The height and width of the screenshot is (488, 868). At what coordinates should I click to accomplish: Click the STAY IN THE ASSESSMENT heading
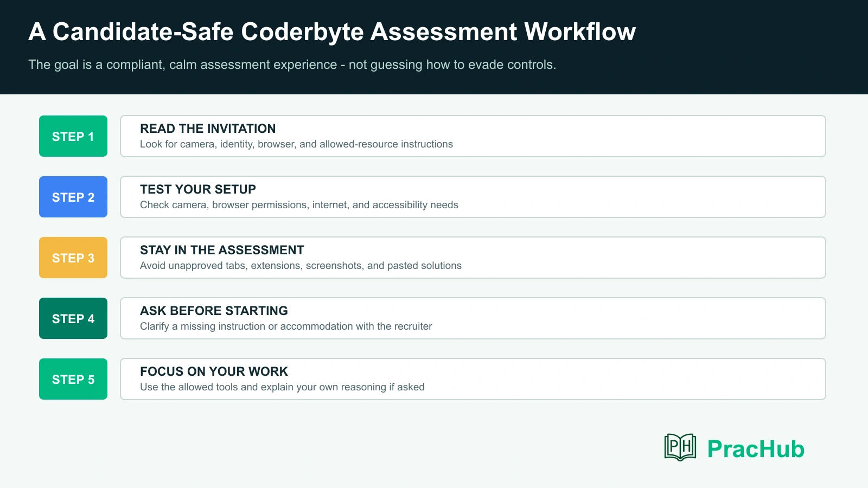pos(222,250)
